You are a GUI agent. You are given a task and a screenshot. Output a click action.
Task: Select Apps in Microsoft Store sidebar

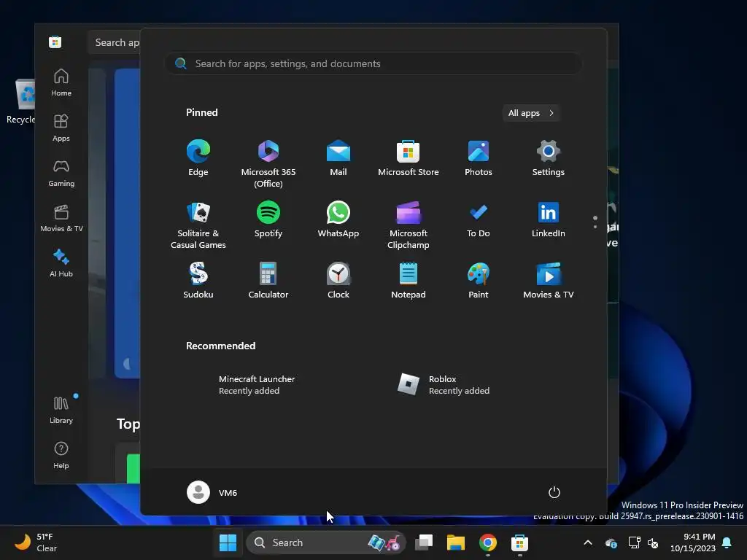click(x=61, y=128)
